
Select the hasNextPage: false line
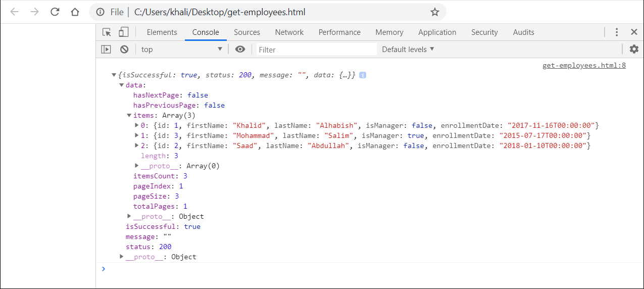171,95
